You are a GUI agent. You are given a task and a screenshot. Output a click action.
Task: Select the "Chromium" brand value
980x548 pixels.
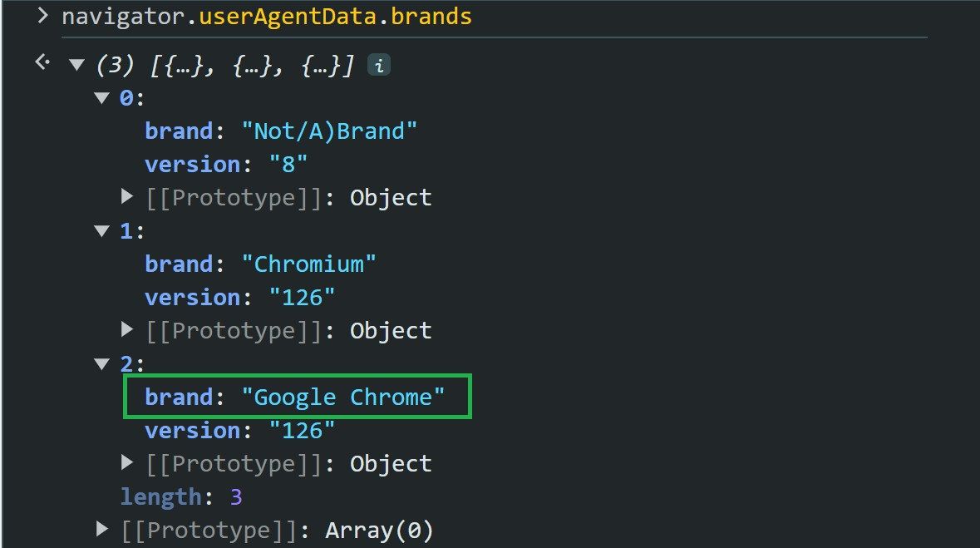pos(308,264)
